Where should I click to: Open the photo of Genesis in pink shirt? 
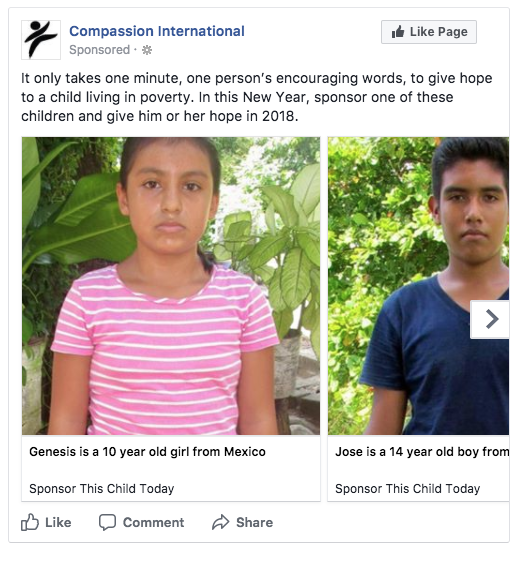(171, 286)
